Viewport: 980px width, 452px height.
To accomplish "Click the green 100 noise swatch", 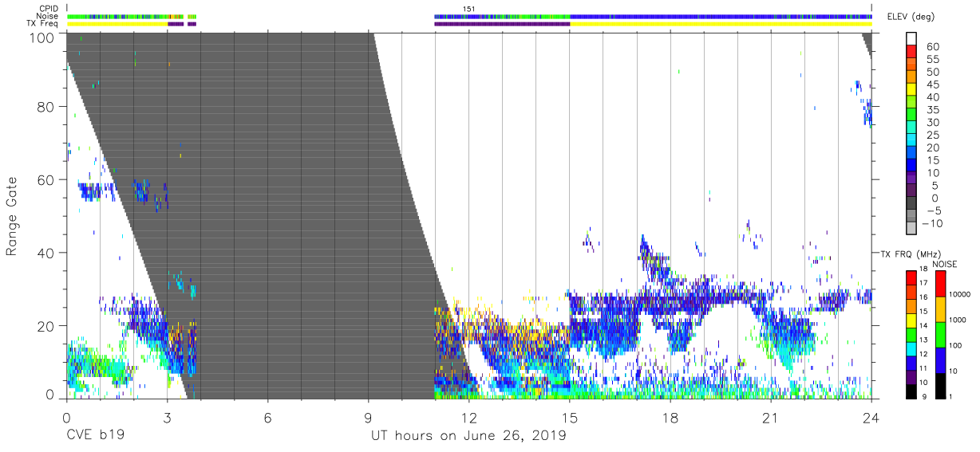I will pos(941,335).
